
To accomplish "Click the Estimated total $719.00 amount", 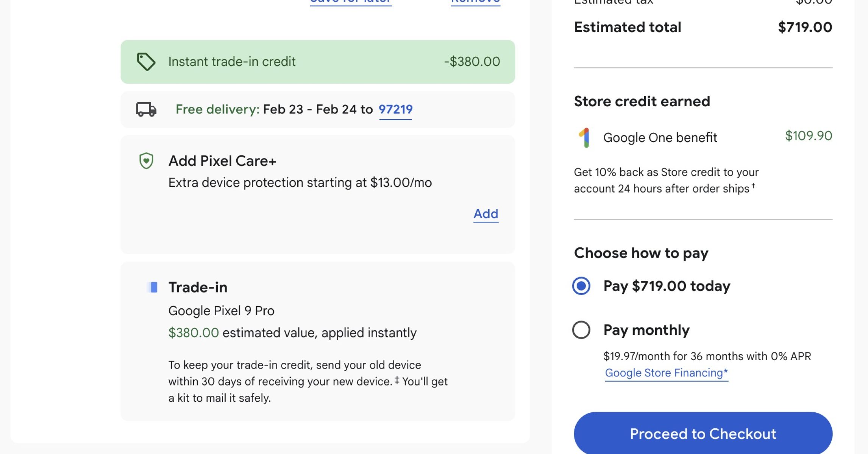I will [x=805, y=27].
